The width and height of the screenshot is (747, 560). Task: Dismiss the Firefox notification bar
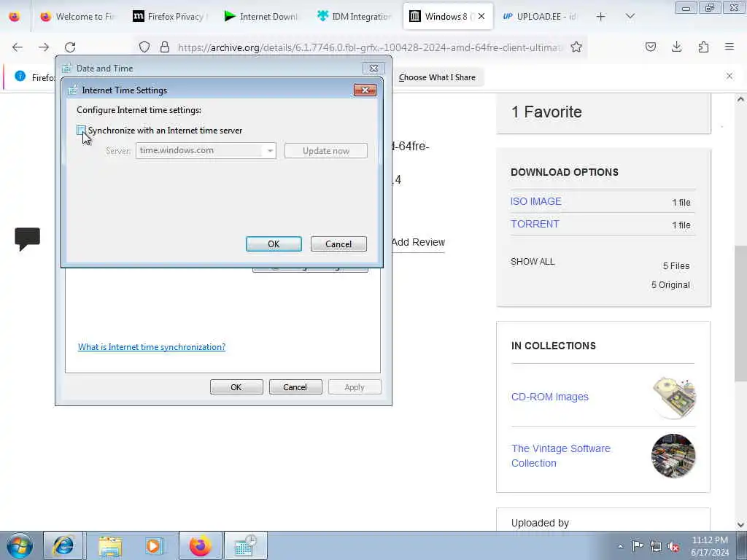pyautogui.click(x=729, y=76)
